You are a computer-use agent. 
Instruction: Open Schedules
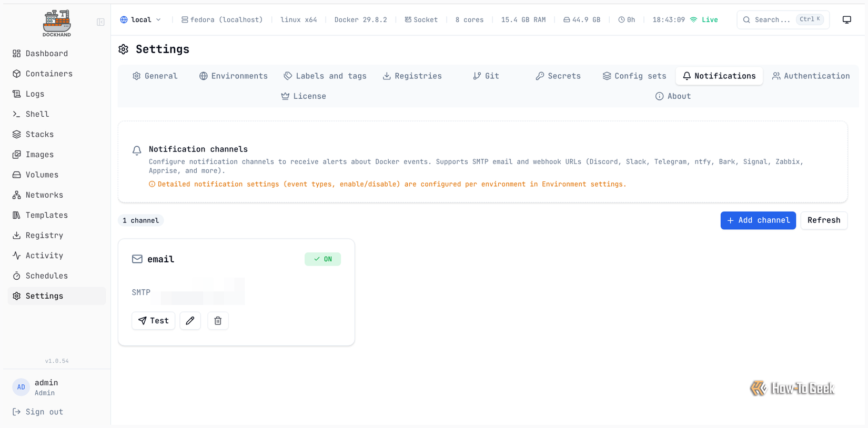pyautogui.click(x=56, y=276)
